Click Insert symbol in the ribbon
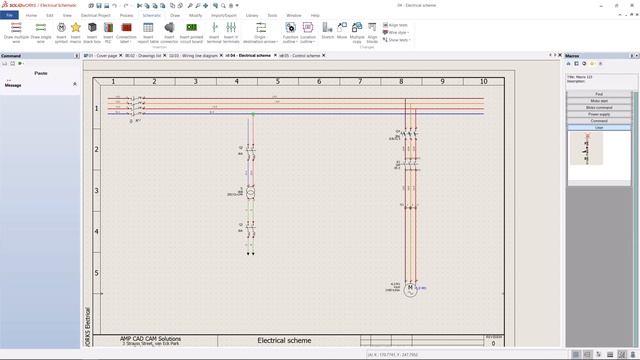 61,33
